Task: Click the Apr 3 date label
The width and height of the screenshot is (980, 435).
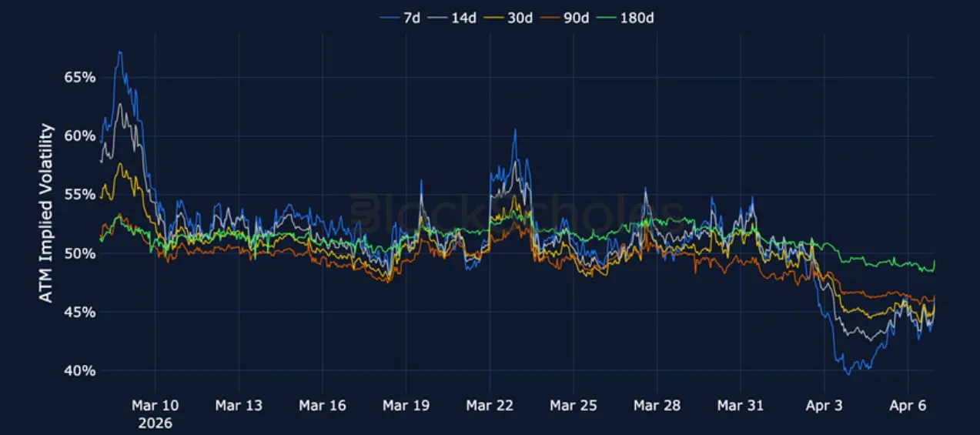Action: coord(824,406)
